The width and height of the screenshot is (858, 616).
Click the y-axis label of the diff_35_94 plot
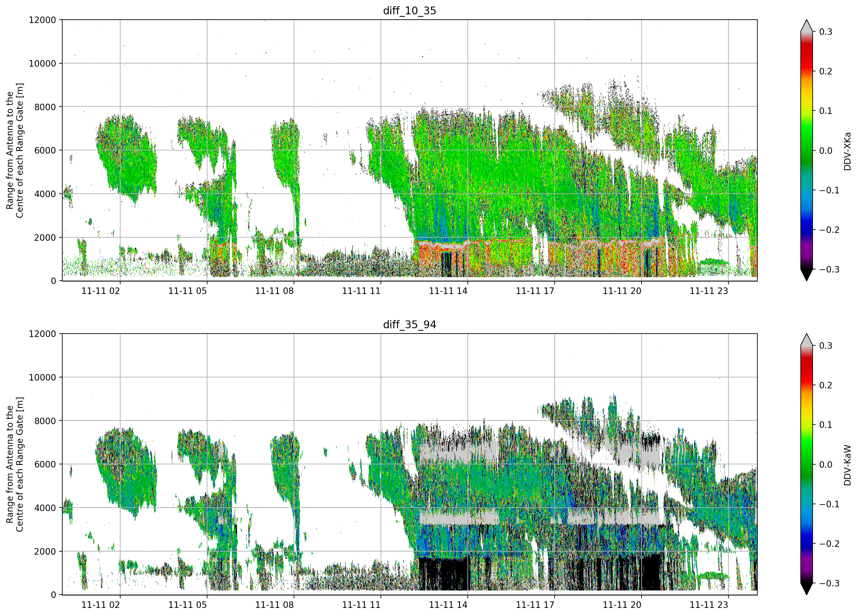click(x=15, y=464)
